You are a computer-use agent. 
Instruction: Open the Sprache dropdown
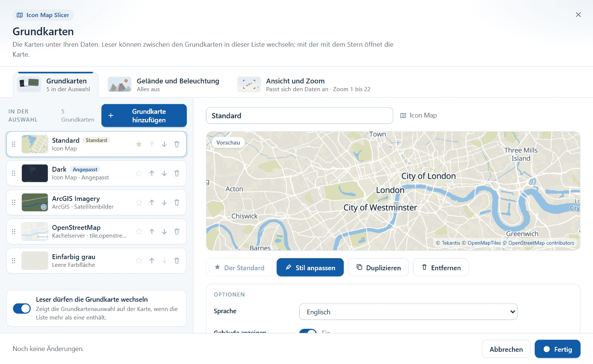pos(408,312)
